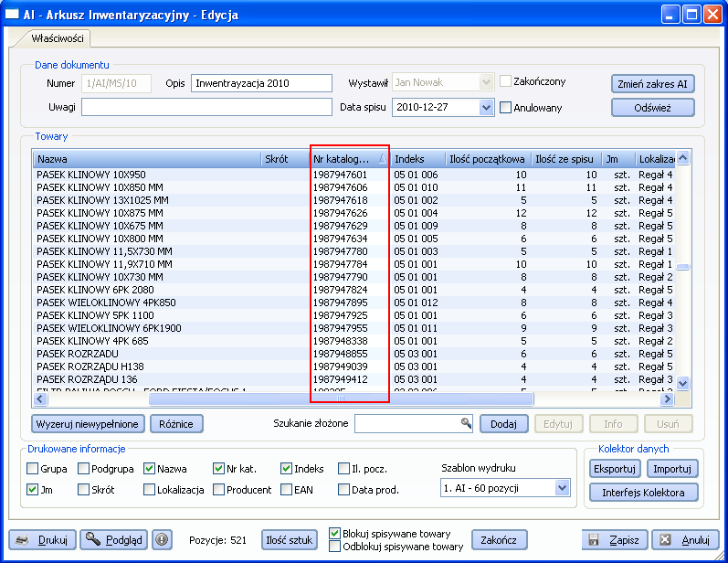Screen dimensions: 728x563
Task: Click Wyzeruj niewypełnione button
Action: (x=88, y=424)
